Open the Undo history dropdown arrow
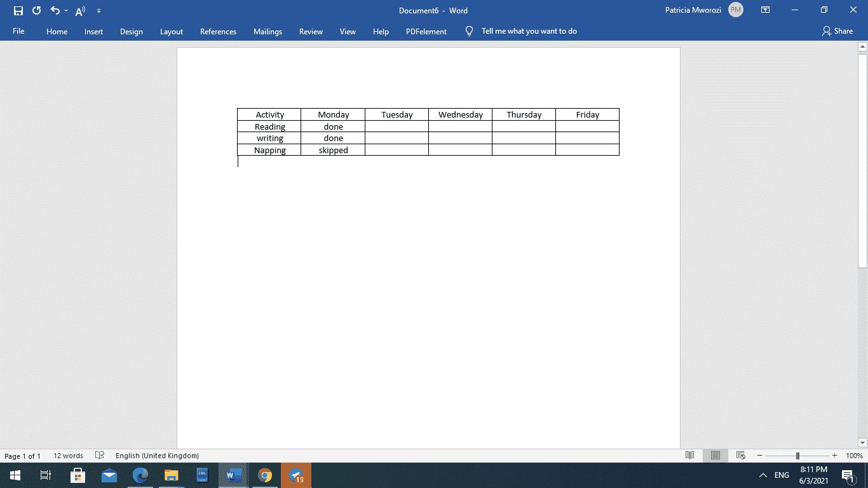Image resolution: width=868 pixels, height=488 pixels. [66, 11]
